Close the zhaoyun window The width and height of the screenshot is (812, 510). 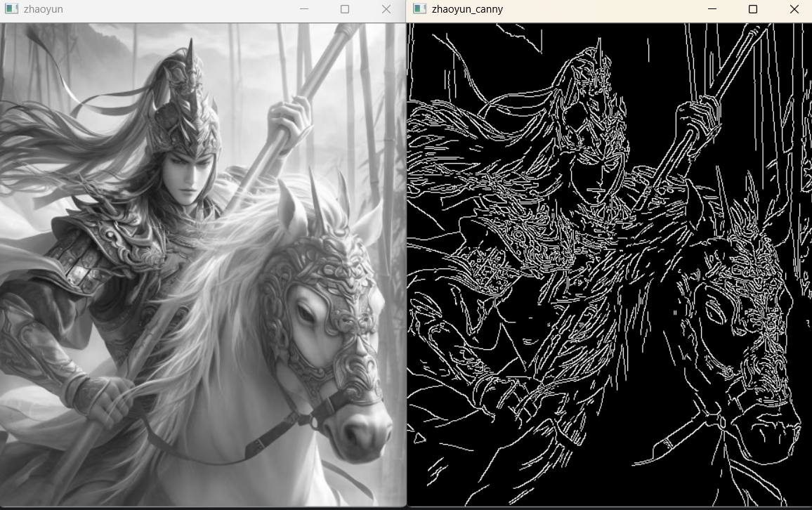tap(386, 9)
